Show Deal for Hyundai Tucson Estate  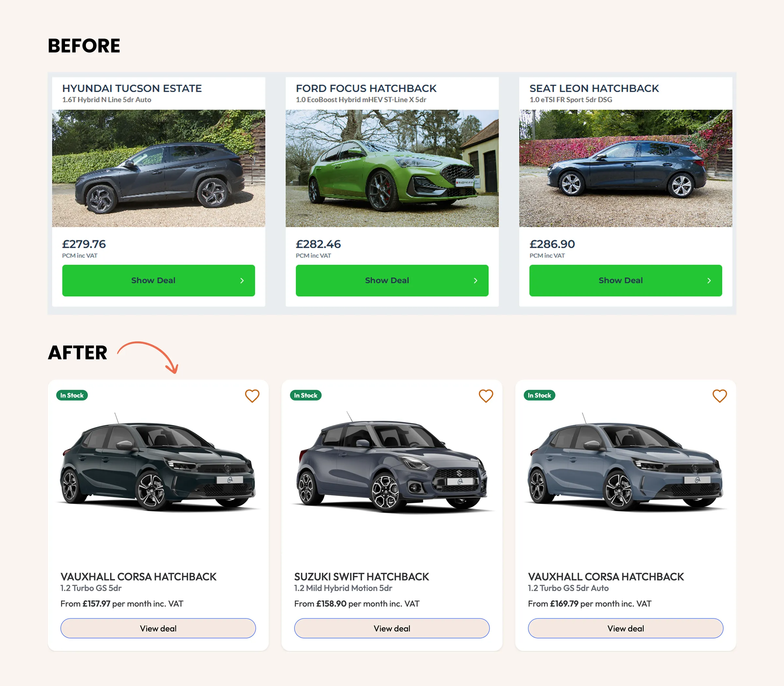158,281
